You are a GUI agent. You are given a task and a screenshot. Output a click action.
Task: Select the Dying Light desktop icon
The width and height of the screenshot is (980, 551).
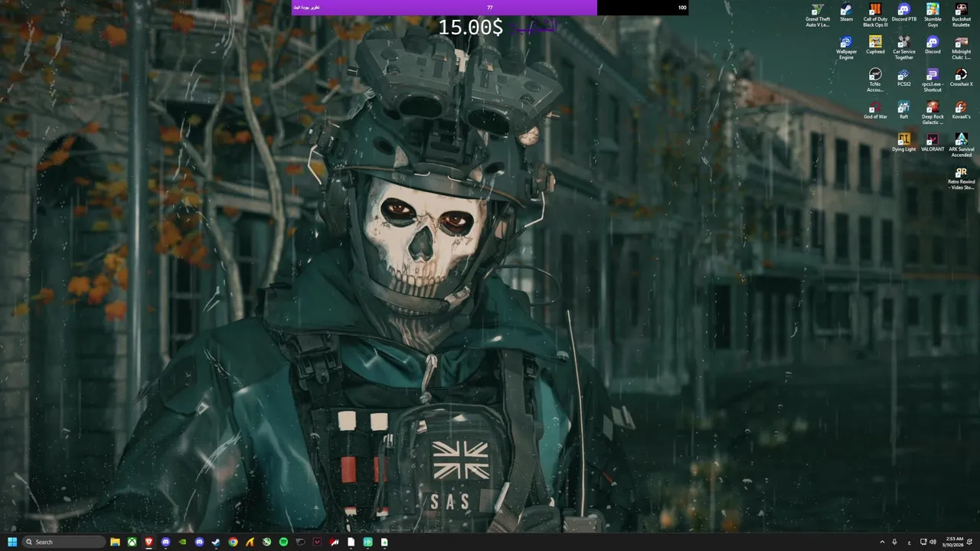[x=903, y=142]
